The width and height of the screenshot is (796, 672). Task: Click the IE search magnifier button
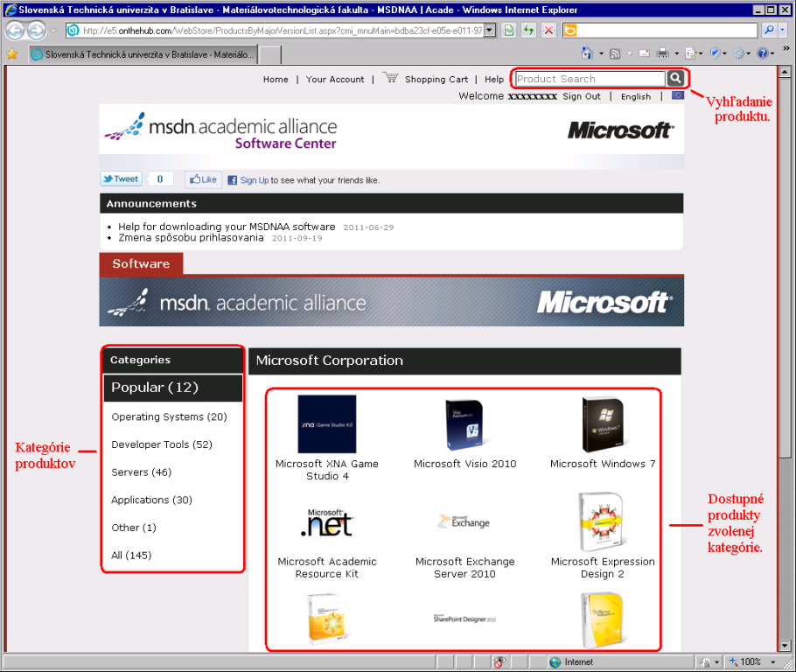click(x=769, y=31)
